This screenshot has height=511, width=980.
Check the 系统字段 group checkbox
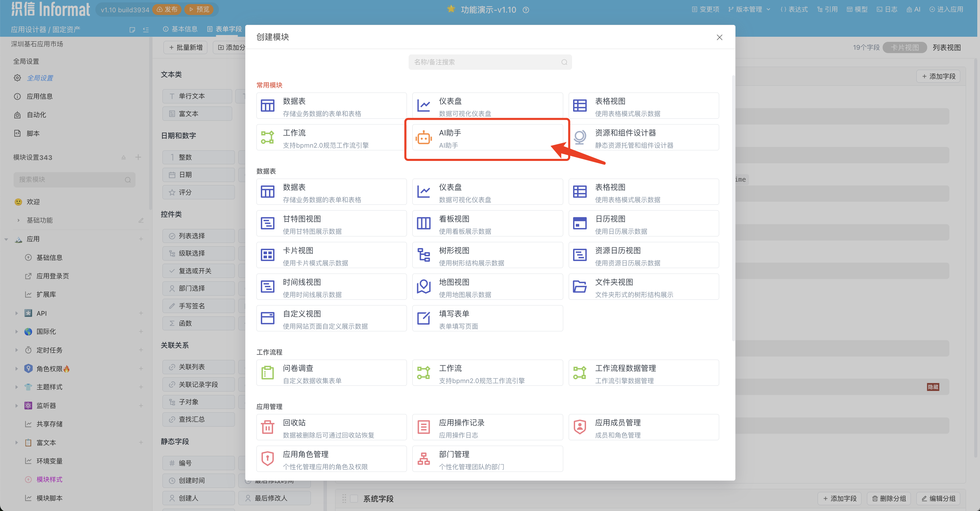coord(354,498)
